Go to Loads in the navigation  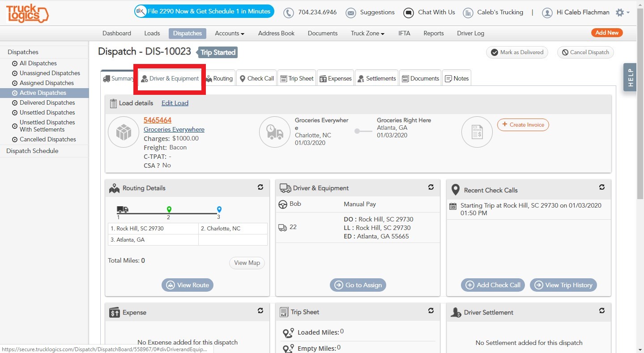click(x=152, y=33)
